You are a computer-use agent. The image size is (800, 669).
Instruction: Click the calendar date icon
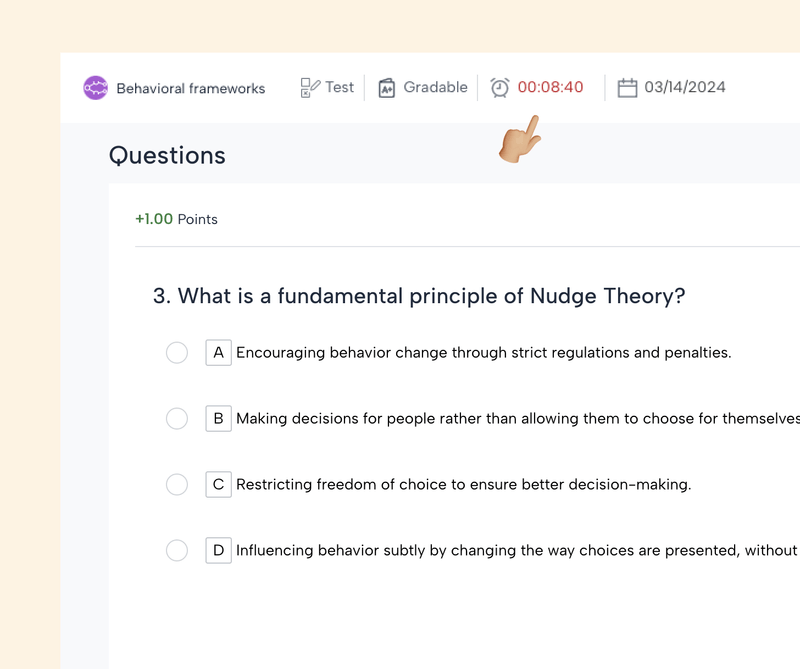click(x=627, y=88)
